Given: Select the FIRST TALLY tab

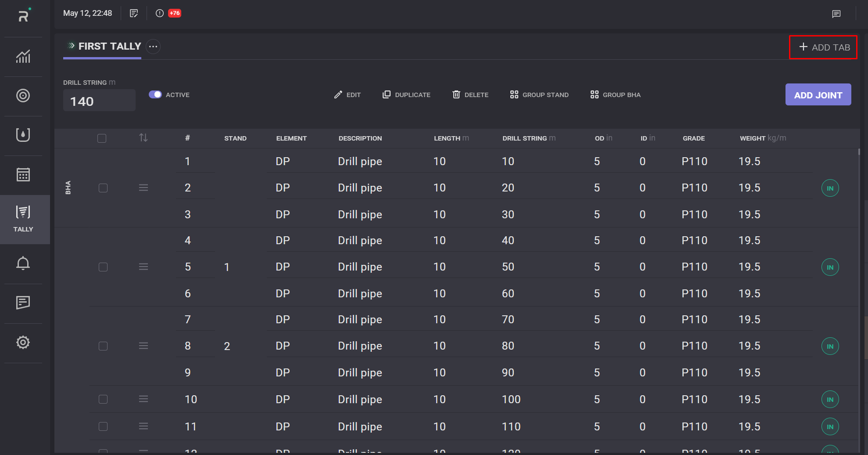Looking at the screenshot, I should (109, 47).
